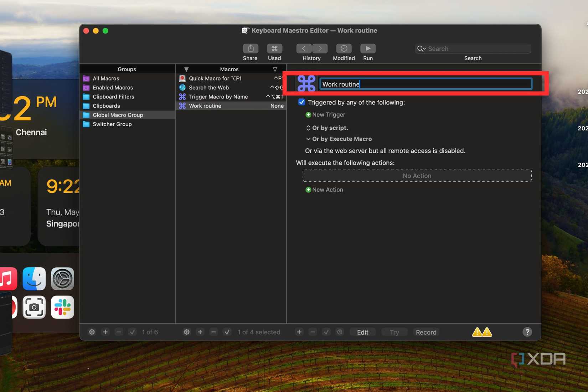Run the macro with the Run button
Image resolution: width=588 pixels, height=392 pixels.
pyautogui.click(x=368, y=48)
